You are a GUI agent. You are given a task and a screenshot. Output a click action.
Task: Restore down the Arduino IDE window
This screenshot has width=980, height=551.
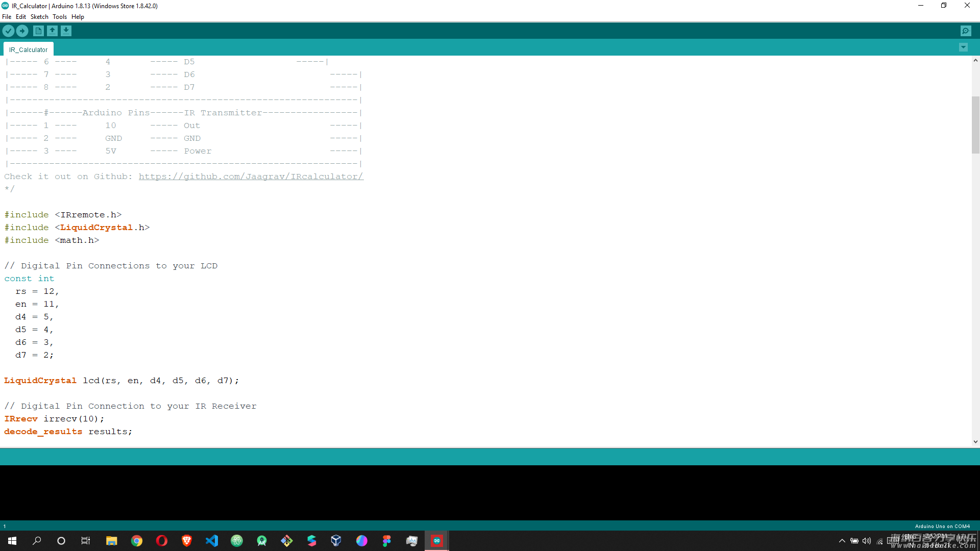[944, 6]
